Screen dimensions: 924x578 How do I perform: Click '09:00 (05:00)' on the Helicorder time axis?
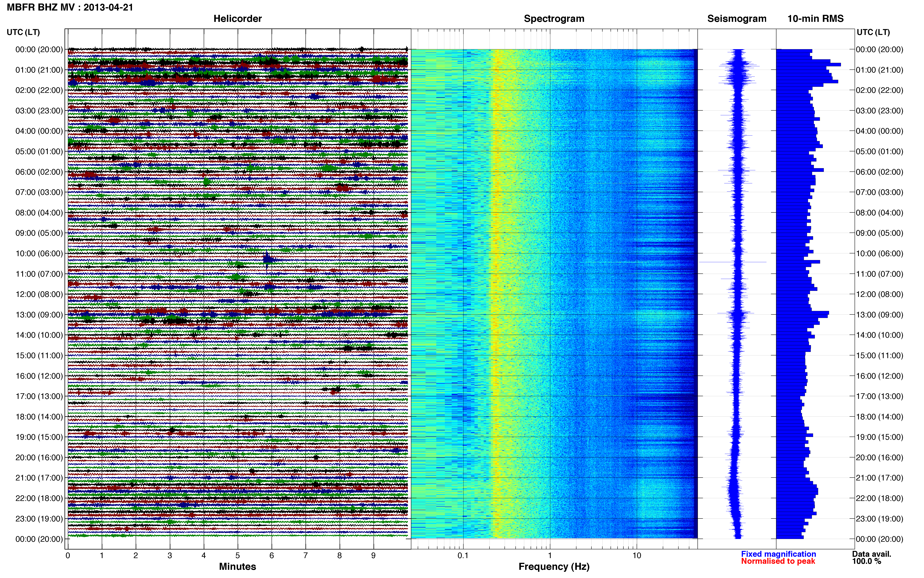(x=39, y=233)
